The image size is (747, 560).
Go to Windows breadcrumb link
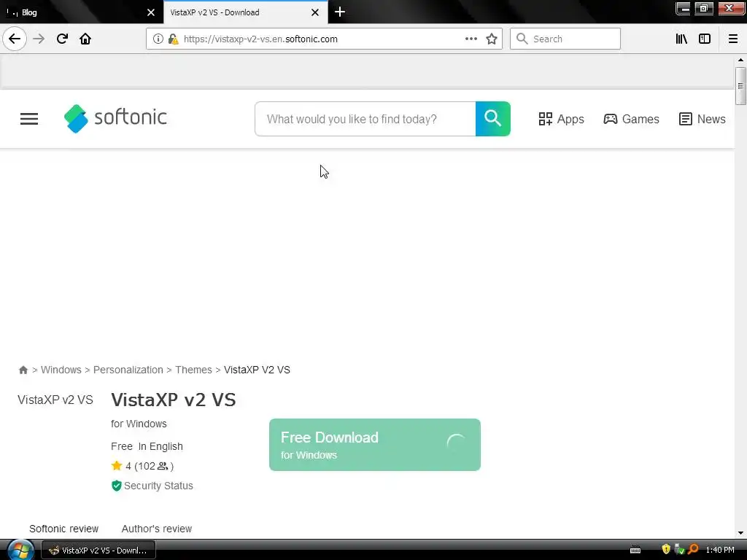point(61,370)
